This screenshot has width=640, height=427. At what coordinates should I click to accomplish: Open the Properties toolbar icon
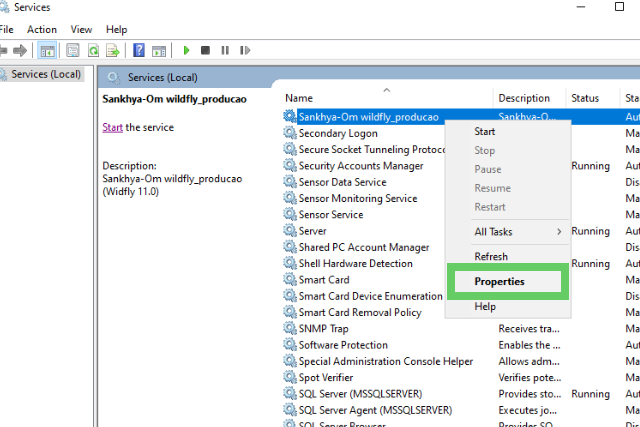73,51
